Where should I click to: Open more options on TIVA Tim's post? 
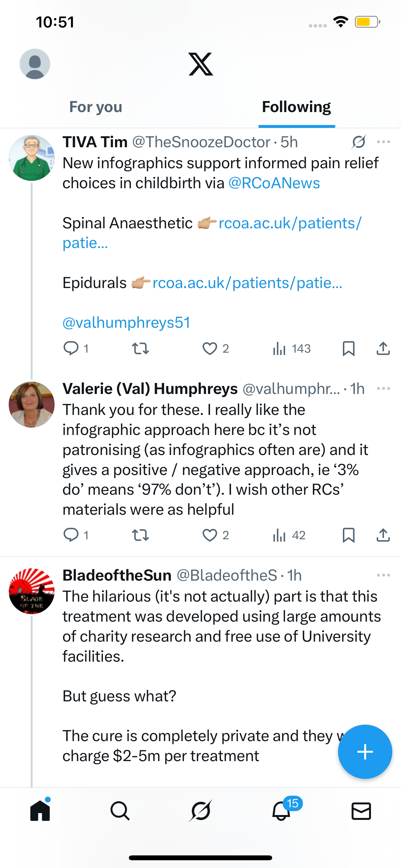tap(384, 142)
